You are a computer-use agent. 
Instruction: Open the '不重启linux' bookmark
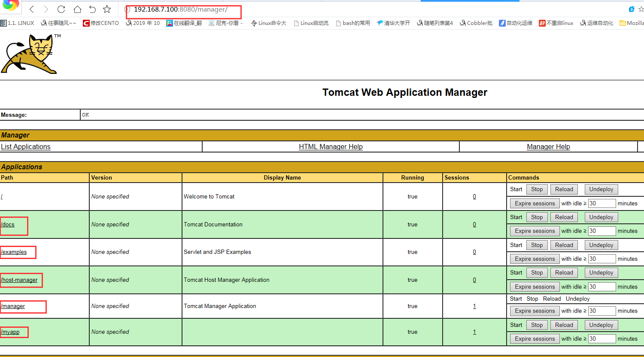coord(556,23)
